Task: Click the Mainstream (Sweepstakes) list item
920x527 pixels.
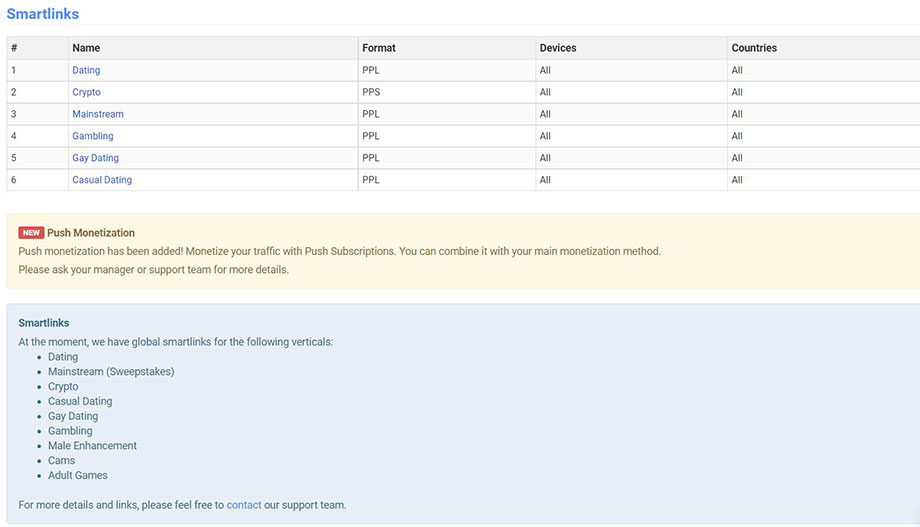Action: pos(111,372)
